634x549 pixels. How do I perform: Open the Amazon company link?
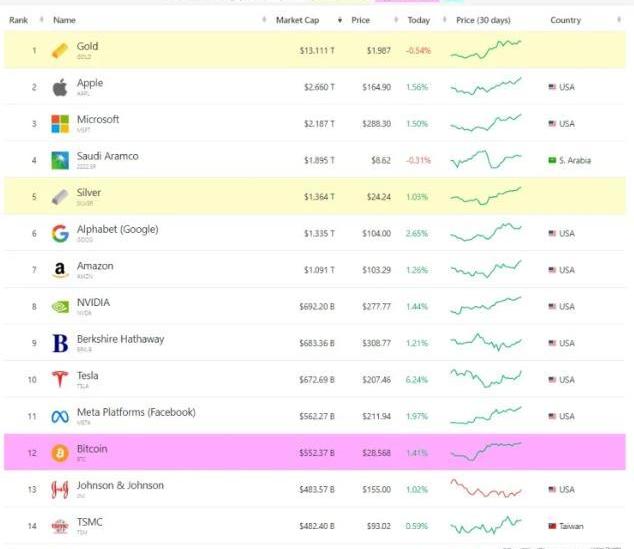pos(95,266)
